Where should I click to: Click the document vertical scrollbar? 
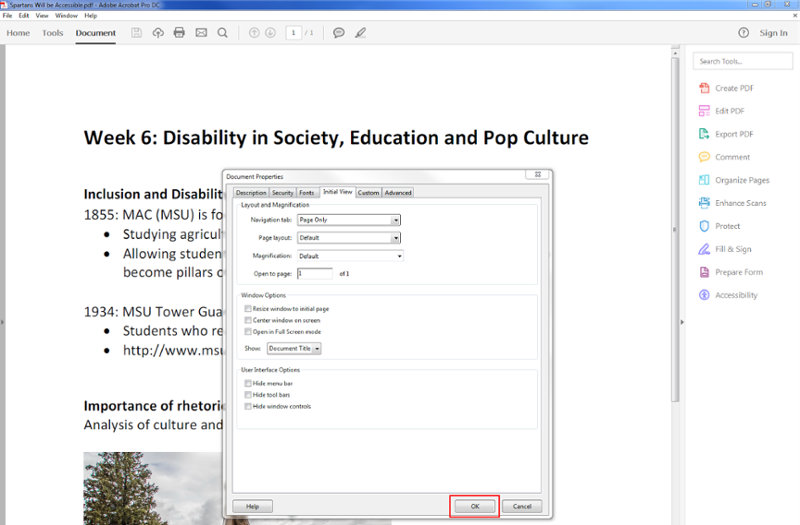(675, 230)
